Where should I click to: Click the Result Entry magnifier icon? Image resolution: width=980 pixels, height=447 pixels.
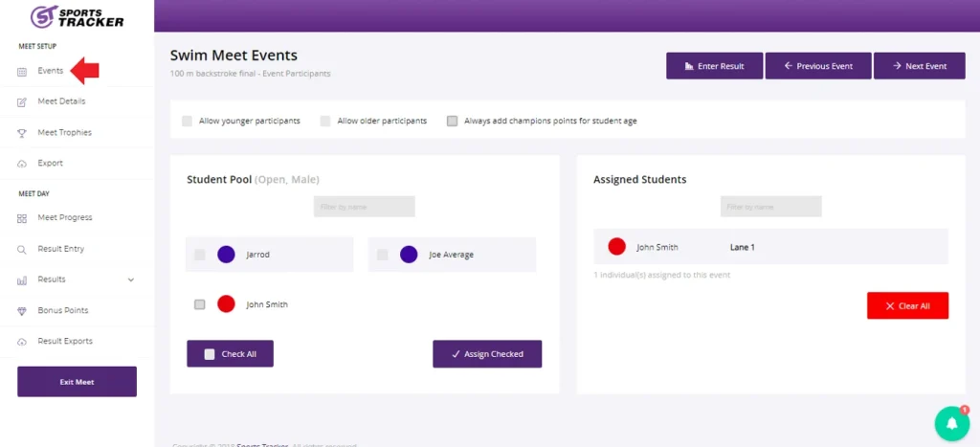tap(22, 249)
